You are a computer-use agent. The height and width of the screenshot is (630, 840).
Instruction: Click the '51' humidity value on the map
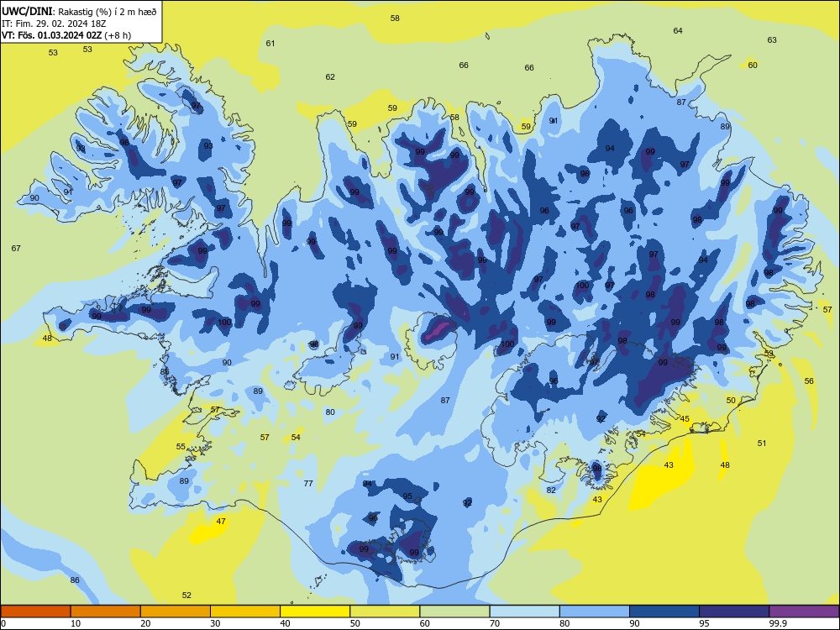(x=762, y=444)
